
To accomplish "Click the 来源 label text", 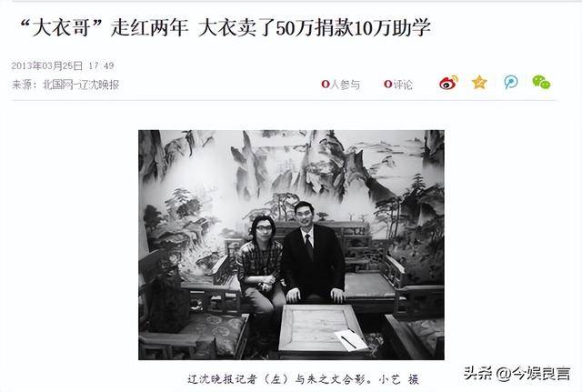I will [21, 85].
